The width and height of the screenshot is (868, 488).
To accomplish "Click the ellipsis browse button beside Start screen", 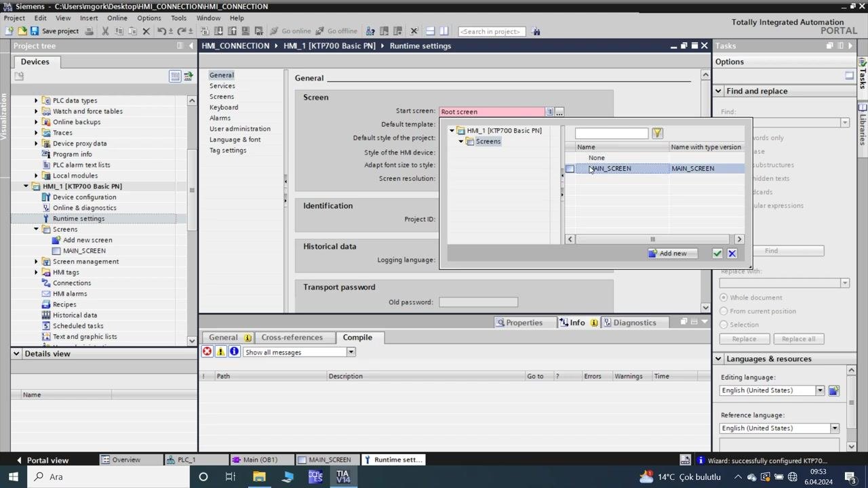I will tap(559, 112).
